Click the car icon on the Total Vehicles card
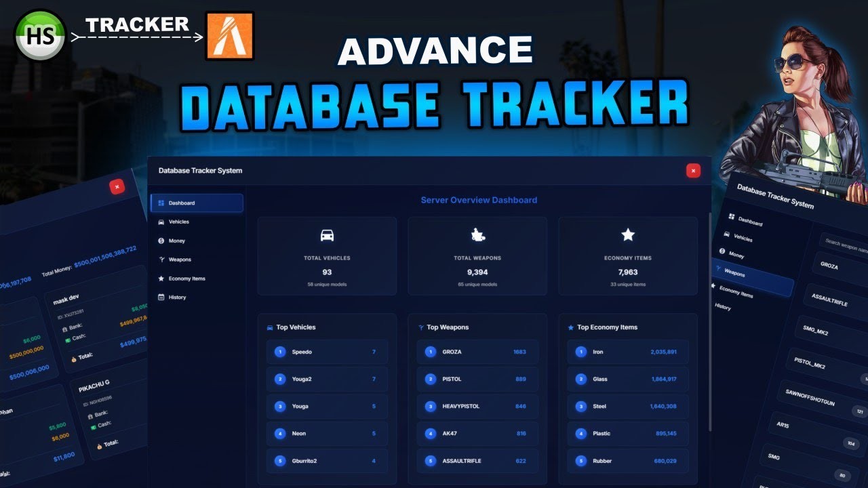This screenshot has height=488, width=868. point(327,235)
